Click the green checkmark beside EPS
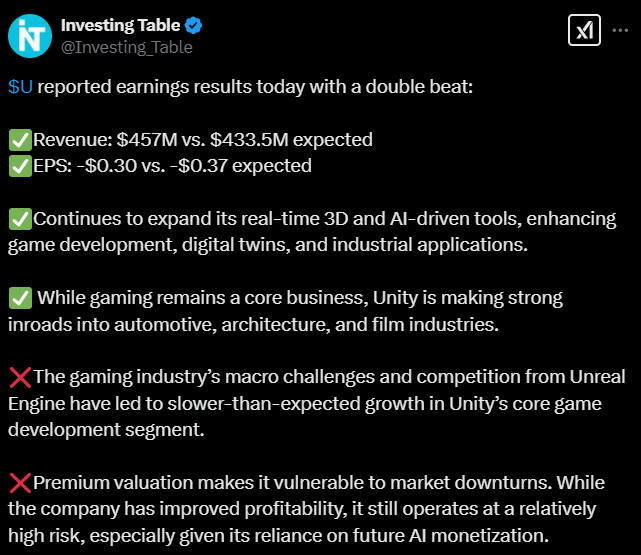The width and height of the screenshot is (641, 555). (19, 166)
